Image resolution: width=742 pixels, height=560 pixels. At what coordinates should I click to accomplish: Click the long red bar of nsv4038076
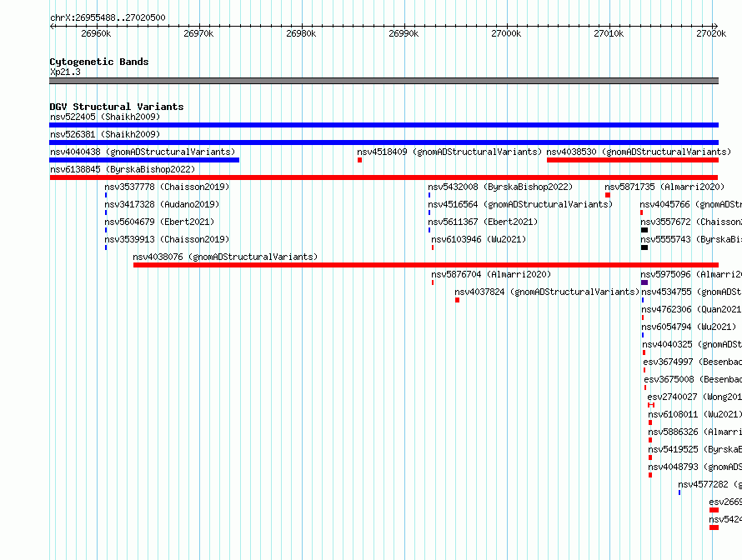click(426, 265)
